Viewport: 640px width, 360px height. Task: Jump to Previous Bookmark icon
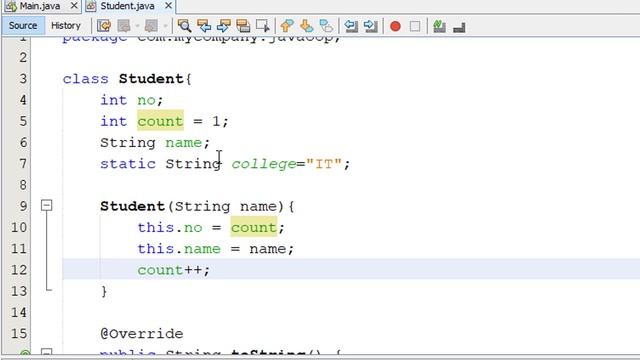[287, 26]
